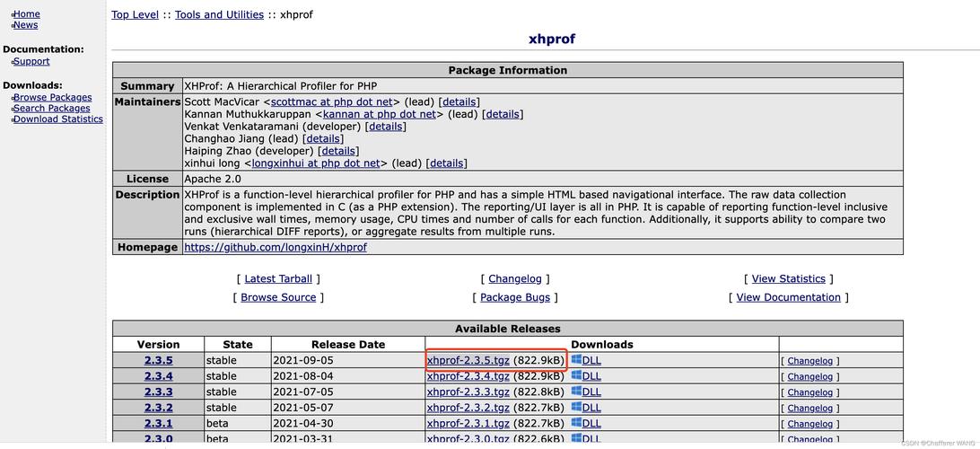
Task: Open Changelog for release 2.3.4
Action: [x=810, y=376]
